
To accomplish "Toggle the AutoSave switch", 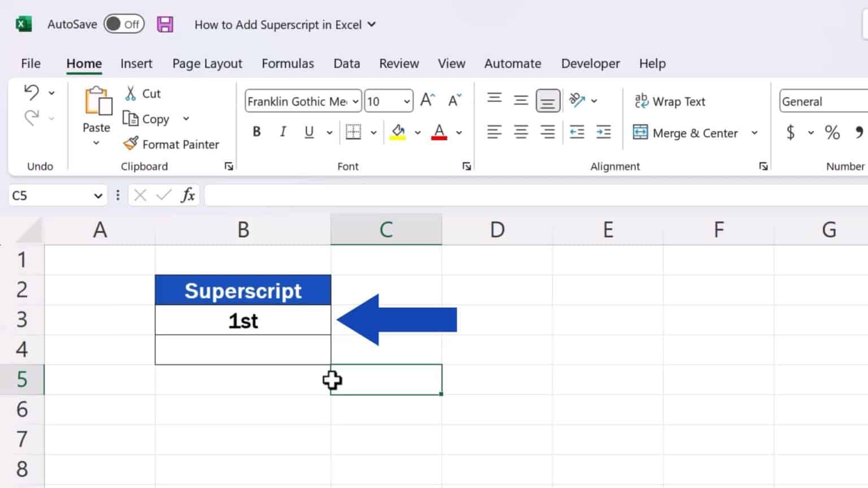I will point(124,24).
